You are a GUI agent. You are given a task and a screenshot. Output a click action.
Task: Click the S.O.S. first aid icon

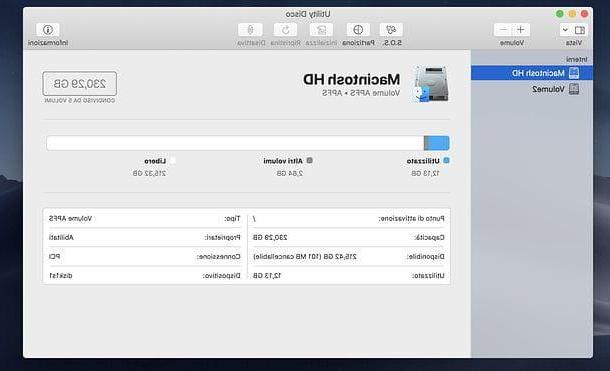coord(391,30)
